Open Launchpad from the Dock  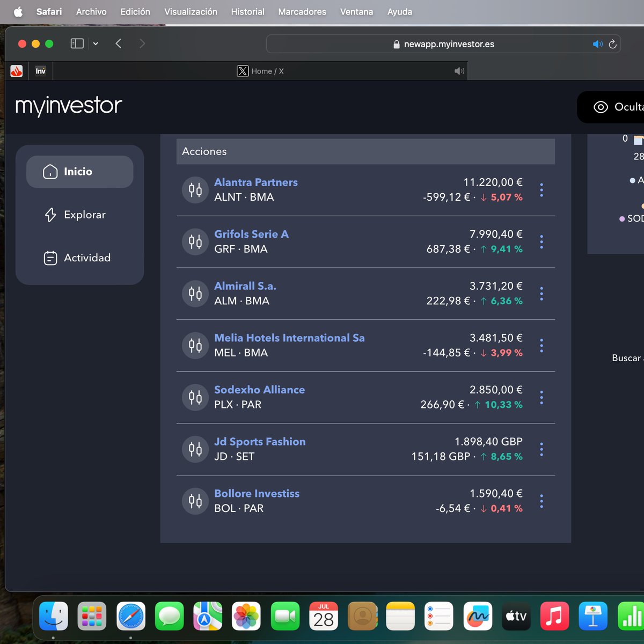pos(92,616)
